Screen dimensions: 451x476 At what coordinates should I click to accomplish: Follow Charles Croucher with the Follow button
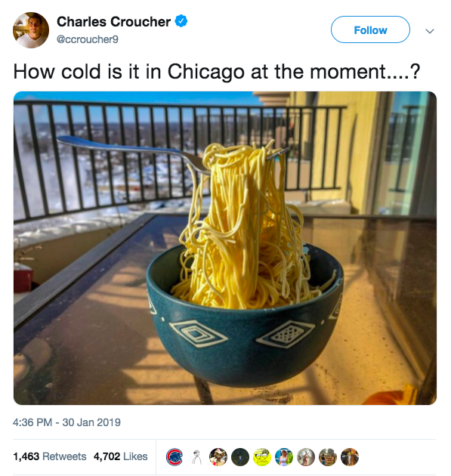pos(370,29)
